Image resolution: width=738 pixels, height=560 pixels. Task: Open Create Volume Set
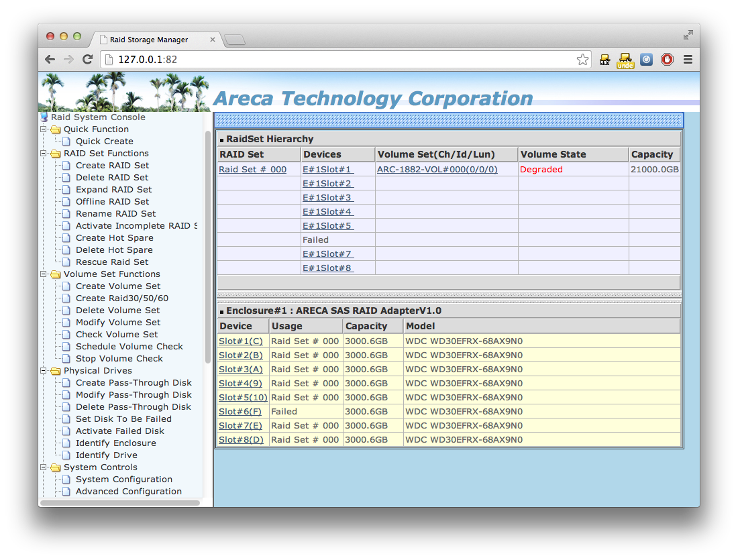click(118, 286)
